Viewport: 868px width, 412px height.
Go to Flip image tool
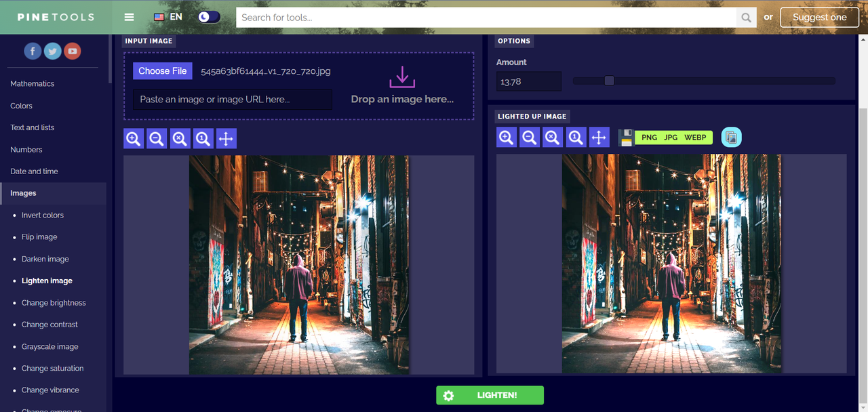click(x=39, y=237)
